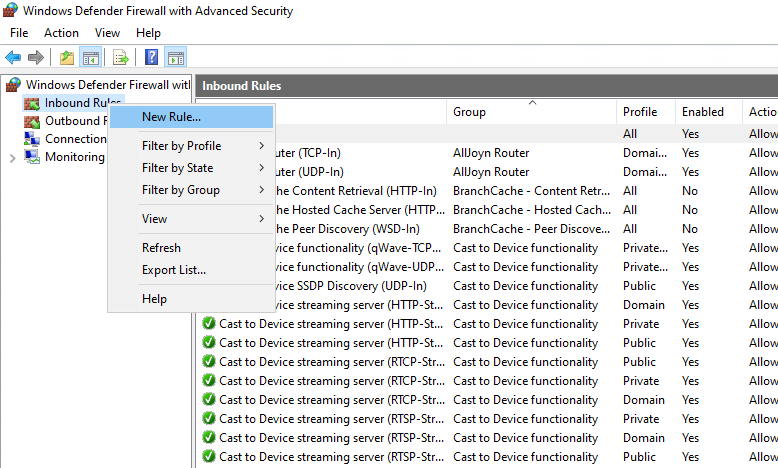Click the Forward arrow toolbar icon
Screen dimensions: 778x468
pos(36,58)
